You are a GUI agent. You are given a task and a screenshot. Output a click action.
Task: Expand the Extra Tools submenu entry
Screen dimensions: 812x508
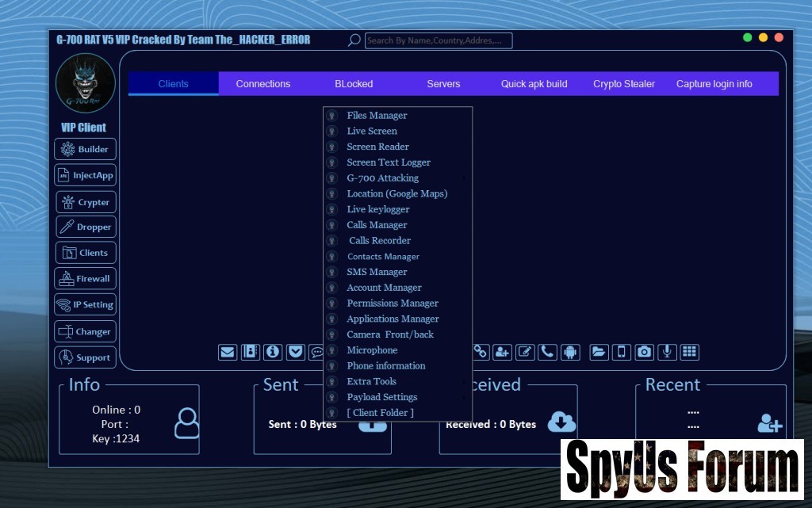[x=371, y=381]
